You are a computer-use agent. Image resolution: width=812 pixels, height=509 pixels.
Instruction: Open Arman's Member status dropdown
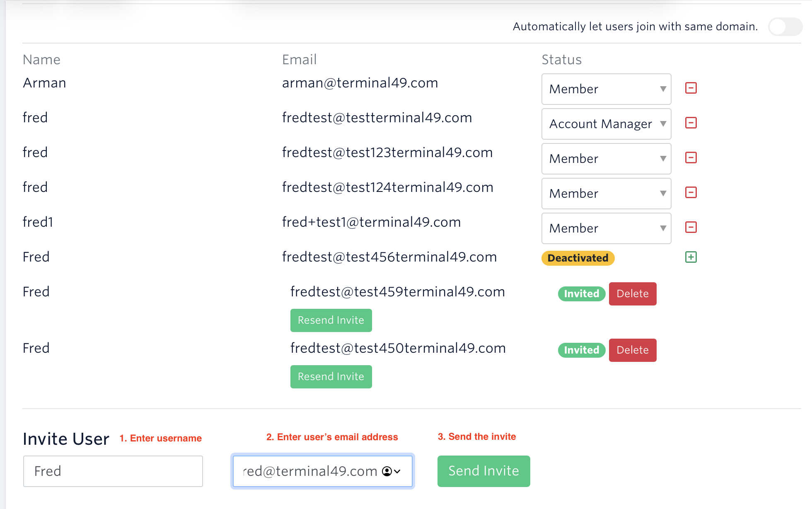[606, 89]
